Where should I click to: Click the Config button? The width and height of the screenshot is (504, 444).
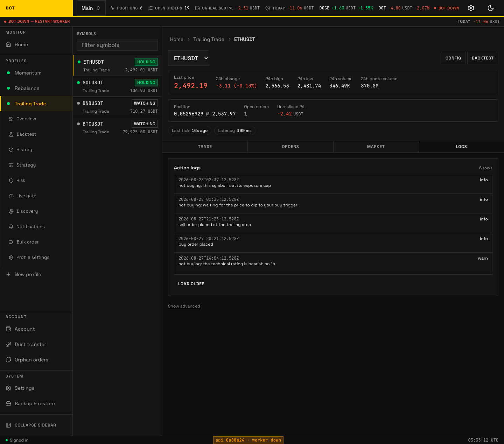click(453, 58)
